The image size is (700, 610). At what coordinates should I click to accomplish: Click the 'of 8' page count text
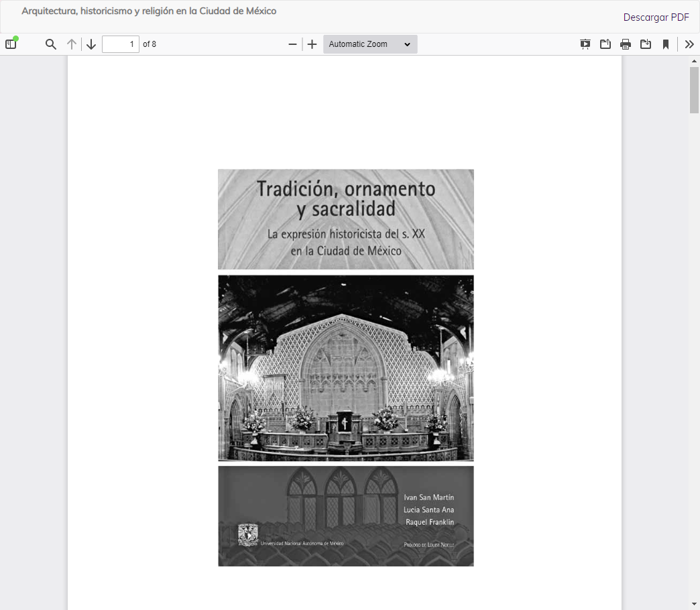150,44
